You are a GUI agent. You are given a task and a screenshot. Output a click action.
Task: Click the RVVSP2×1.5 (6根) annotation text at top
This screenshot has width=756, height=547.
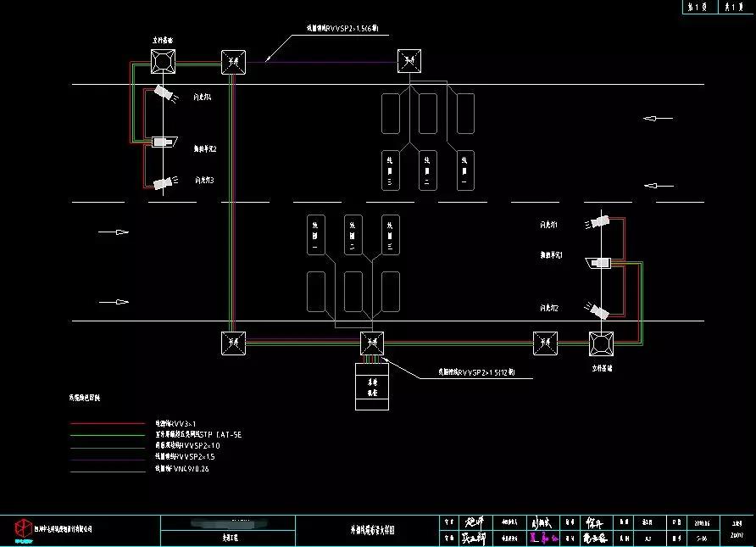[342, 28]
